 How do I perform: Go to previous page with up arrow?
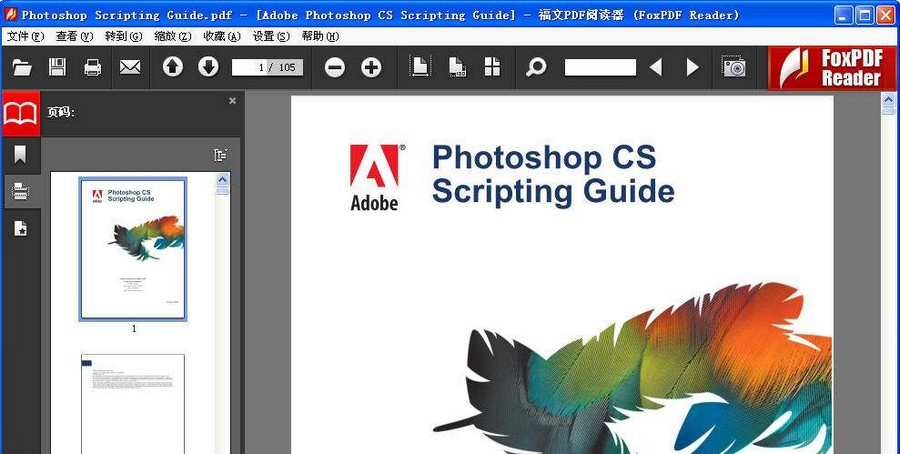(x=173, y=67)
